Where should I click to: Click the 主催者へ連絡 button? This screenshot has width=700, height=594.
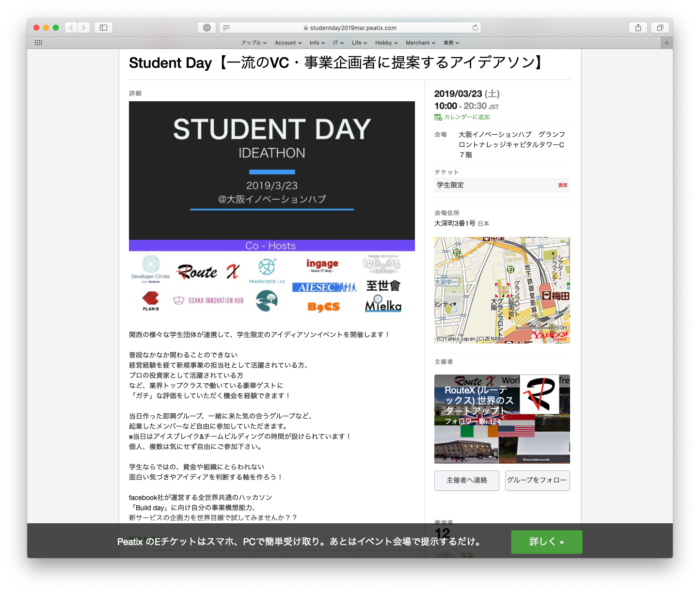pos(467,480)
